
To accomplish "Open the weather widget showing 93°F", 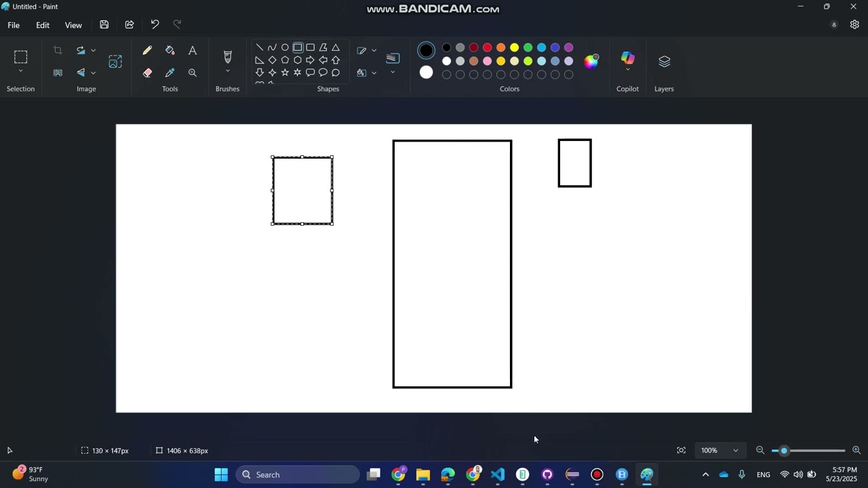I will [31, 474].
